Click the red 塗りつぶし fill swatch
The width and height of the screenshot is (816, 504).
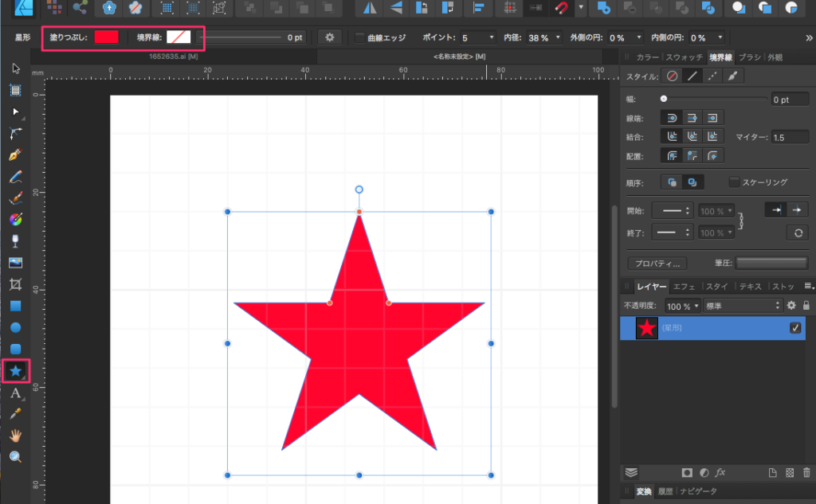pos(106,37)
